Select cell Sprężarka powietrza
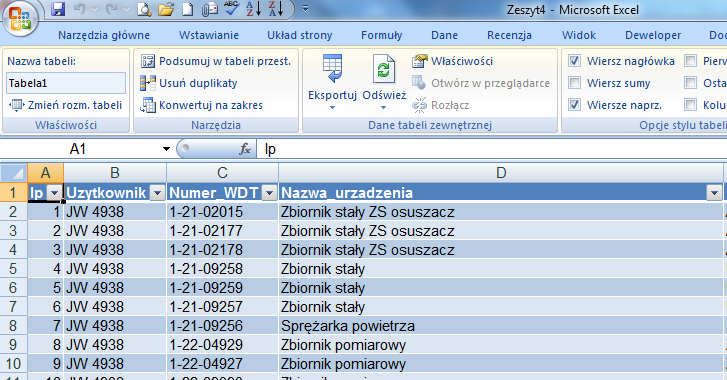The width and height of the screenshot is (727, 380). 501,326
